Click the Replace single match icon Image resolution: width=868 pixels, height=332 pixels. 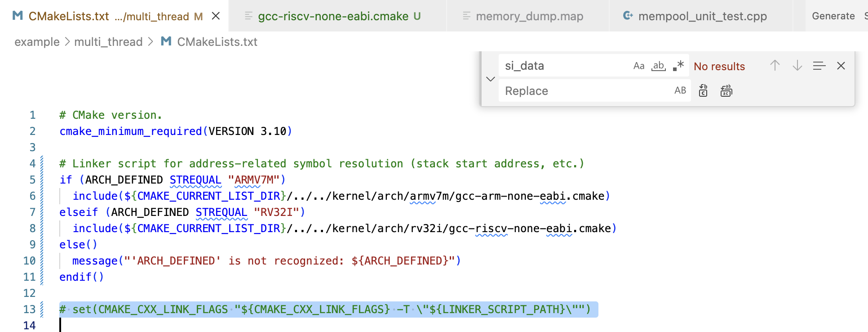(x=703, y=91)
